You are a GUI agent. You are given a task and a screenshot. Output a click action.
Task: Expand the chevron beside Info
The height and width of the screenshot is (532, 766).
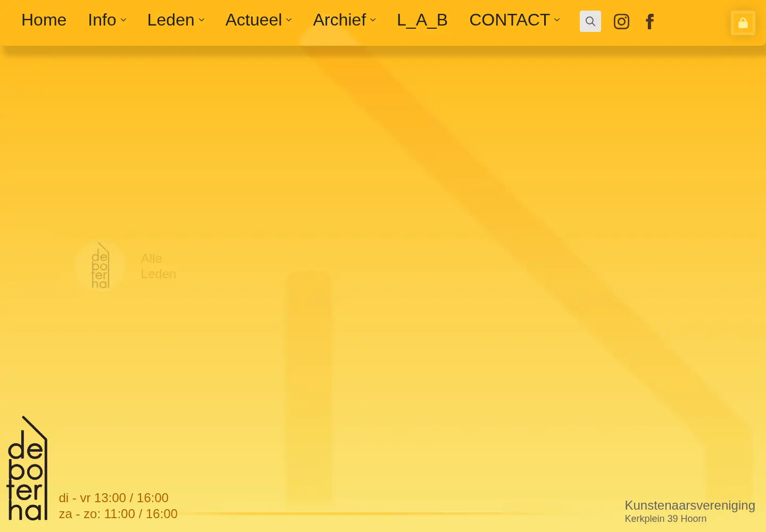tap(123, 20)
